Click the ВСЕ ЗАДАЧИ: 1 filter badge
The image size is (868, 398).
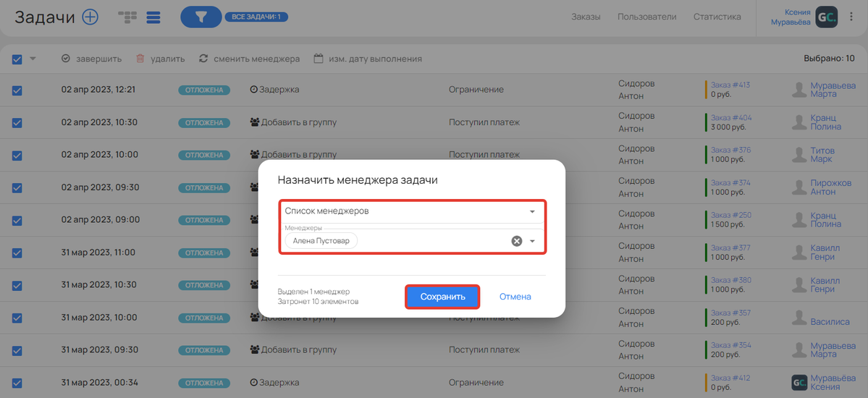tap(256, 17)
